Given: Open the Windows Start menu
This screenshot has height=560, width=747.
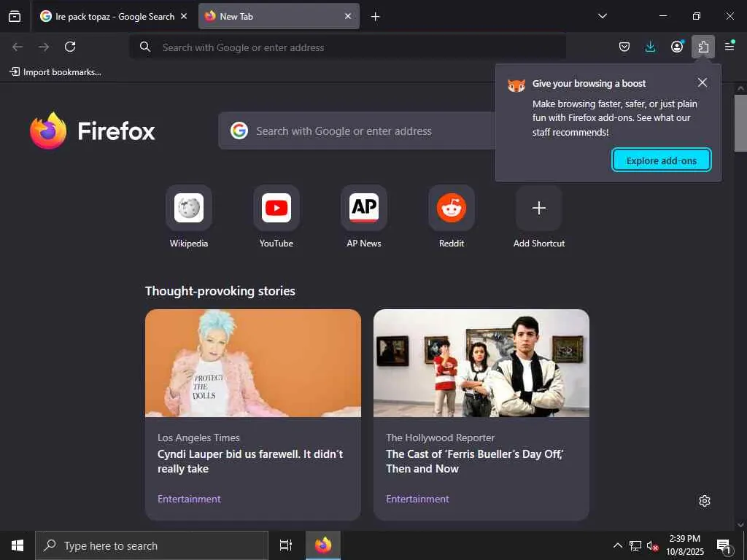Looking at the screenshot, I should point(18,545).
